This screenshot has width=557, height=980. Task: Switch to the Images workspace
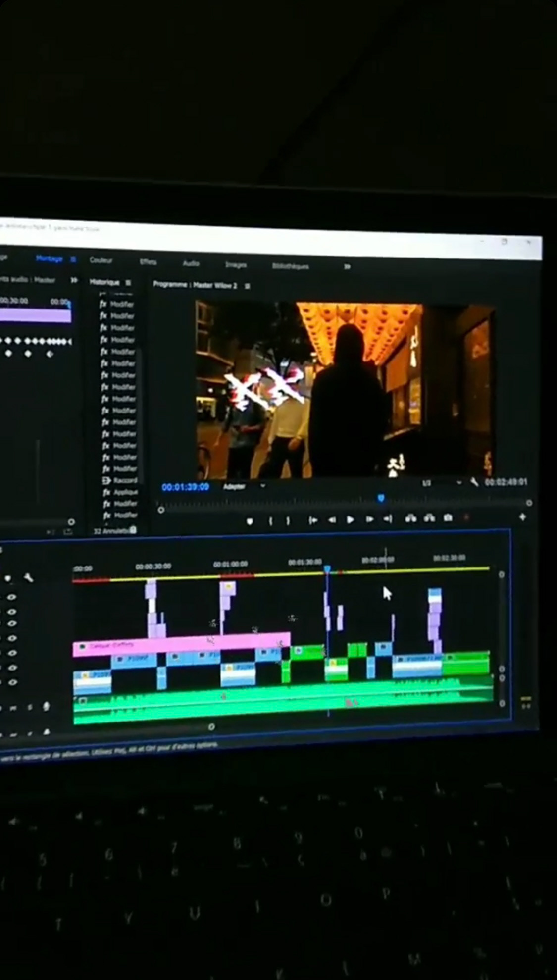236,265
